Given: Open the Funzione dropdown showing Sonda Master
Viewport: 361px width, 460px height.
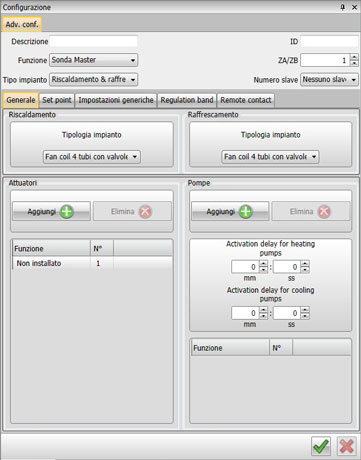Looking at the screenshot, I should (x=94, y=60).
